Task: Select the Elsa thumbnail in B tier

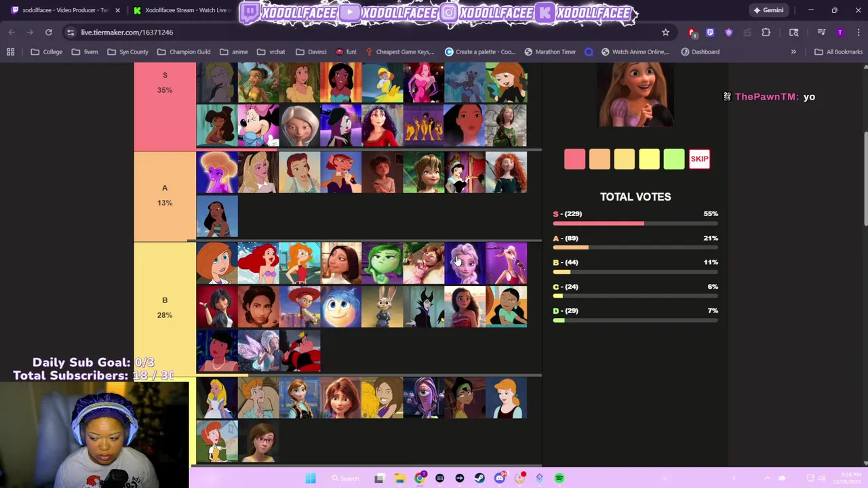Action: click(465, 263)
